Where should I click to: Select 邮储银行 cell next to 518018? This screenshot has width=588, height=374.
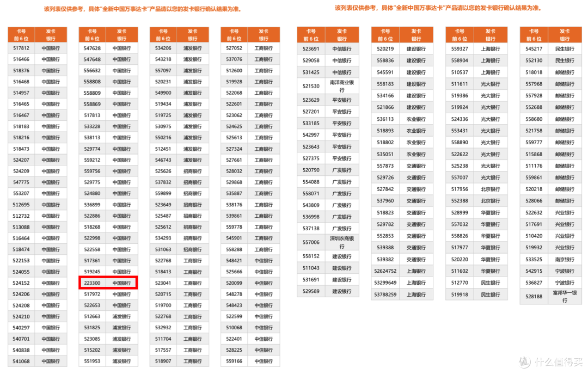click(565, 72)
